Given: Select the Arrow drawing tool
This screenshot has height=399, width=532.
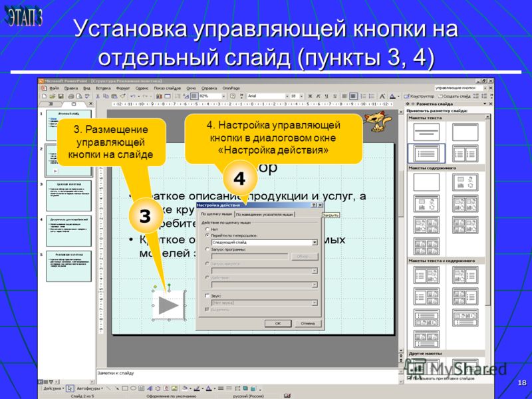Looking at the screenshot, I should tap(117, 388).
